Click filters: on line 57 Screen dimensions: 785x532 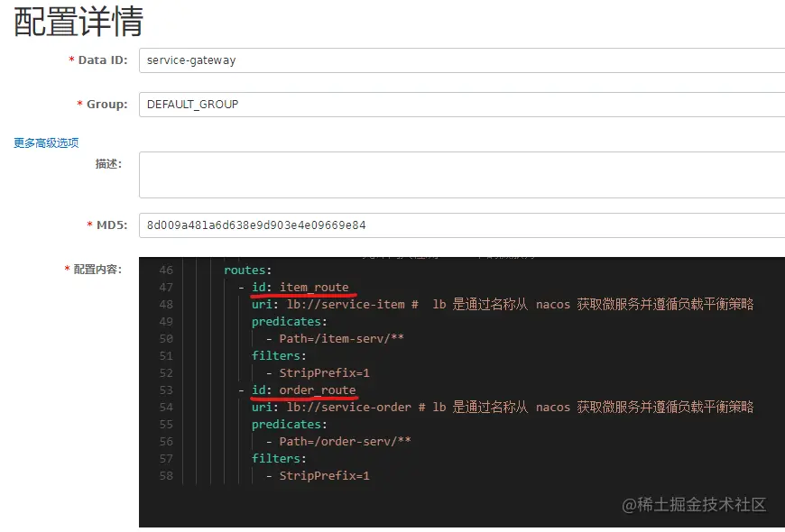coord(279,458)
